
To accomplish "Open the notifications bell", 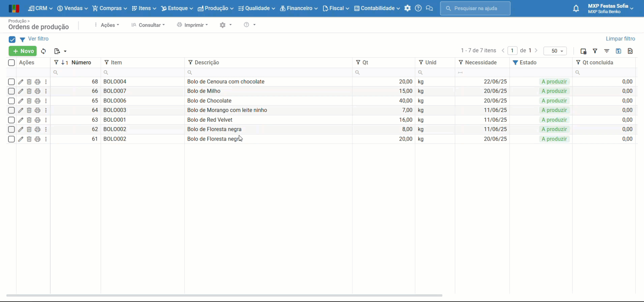I will coord(576,8).
